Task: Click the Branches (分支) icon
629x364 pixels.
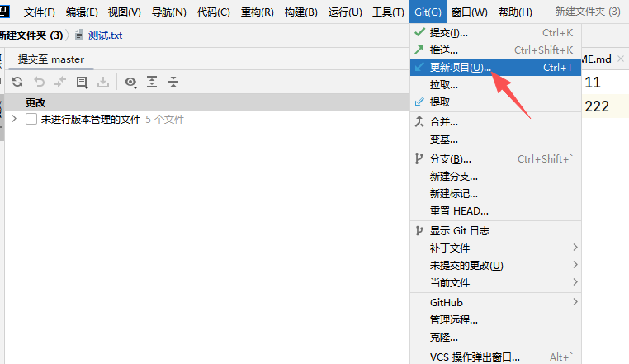Action: (419, 159)
